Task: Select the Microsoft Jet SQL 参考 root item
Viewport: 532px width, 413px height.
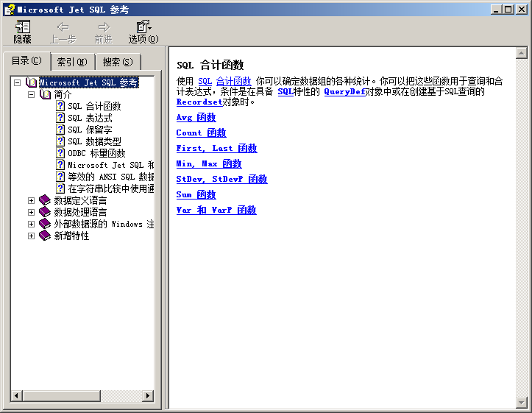Action: 89,82
